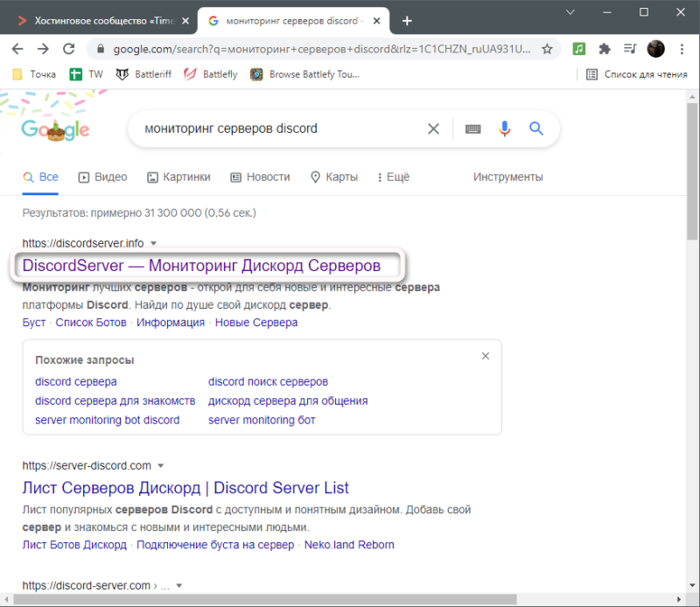Go forward using browser forward arrow

coord(43,49)
